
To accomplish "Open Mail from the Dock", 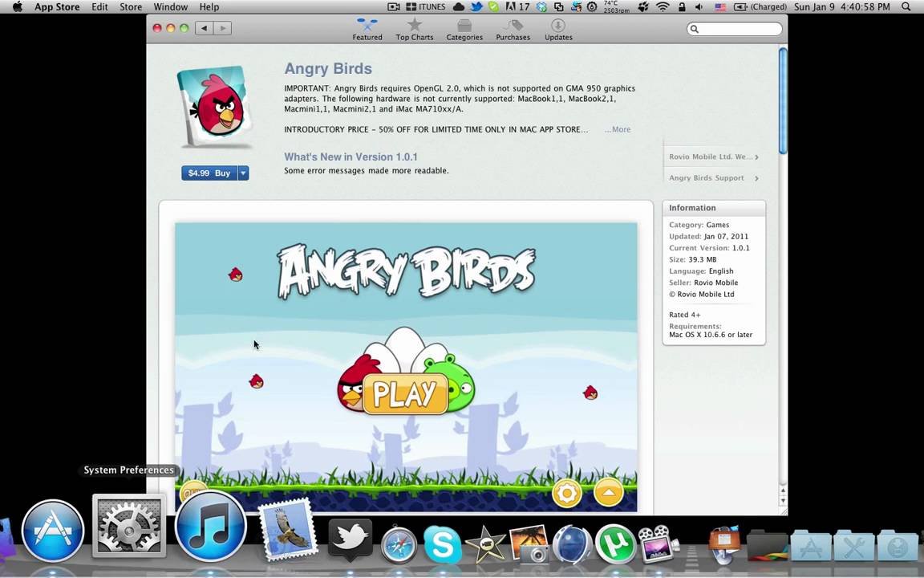I will pos(287,529).
